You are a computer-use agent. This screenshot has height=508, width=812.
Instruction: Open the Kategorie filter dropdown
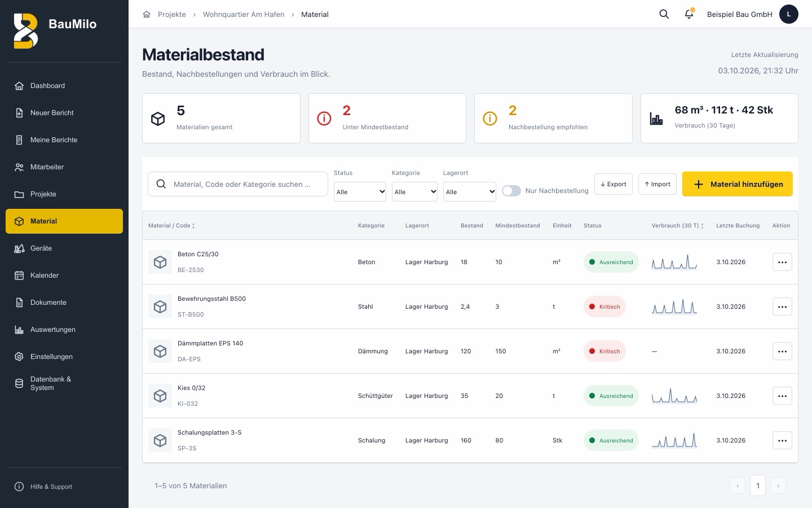tap(414, 191)
